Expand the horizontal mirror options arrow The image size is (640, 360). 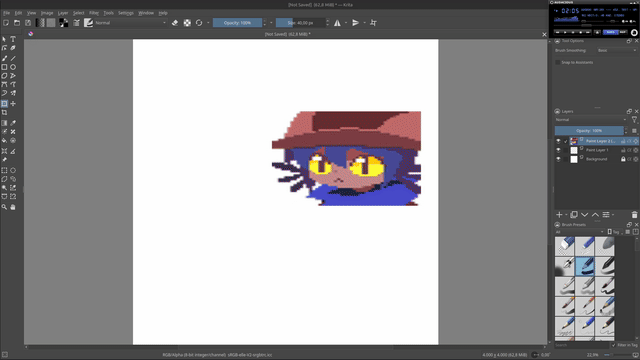(346, 23)
